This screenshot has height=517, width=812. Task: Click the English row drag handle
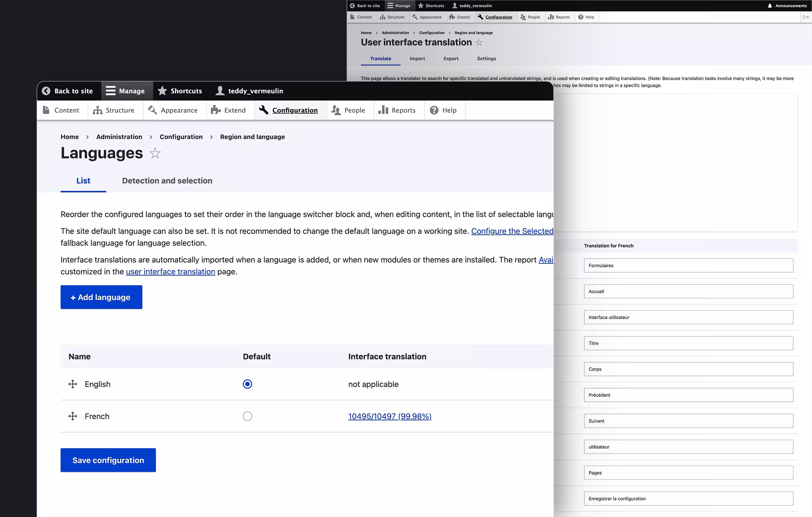click(73, 384)
